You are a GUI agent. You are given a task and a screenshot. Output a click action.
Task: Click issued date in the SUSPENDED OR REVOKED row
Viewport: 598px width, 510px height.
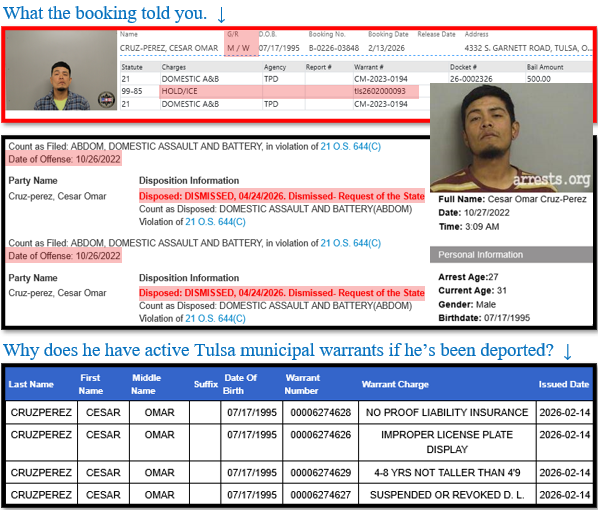[565, 495]
